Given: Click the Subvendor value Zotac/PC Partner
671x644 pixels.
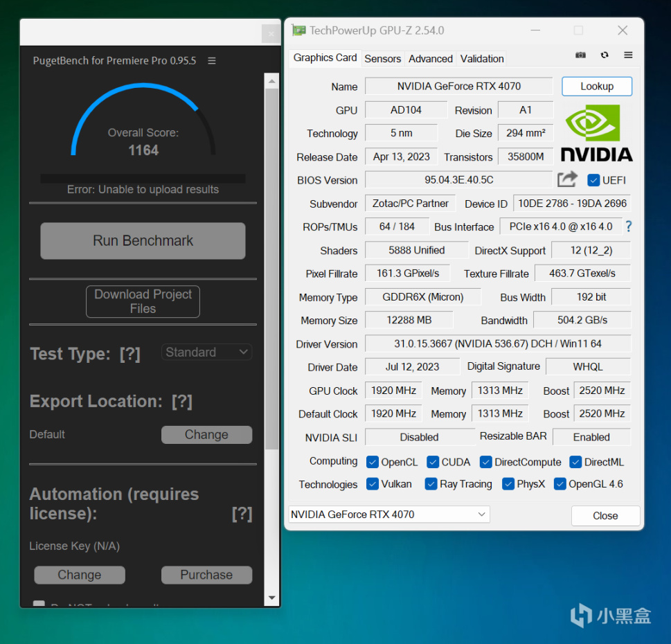Looking at the screenshot, I should (x=411, y=204).
